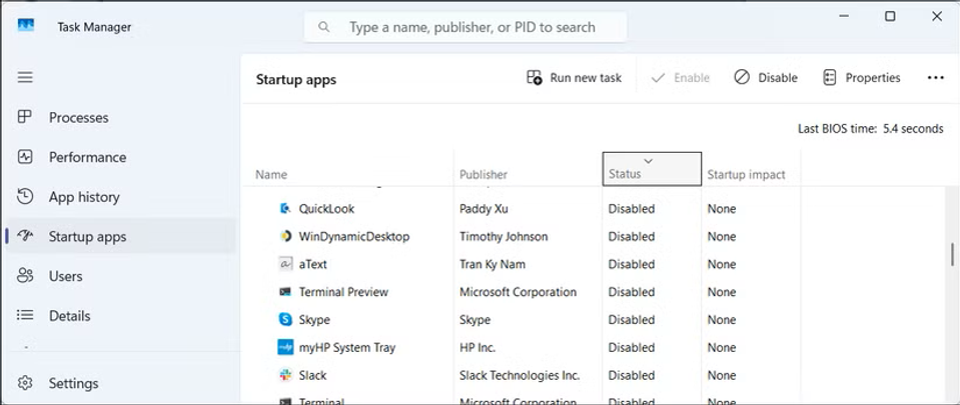Select the Skype app name

[314, 319]
